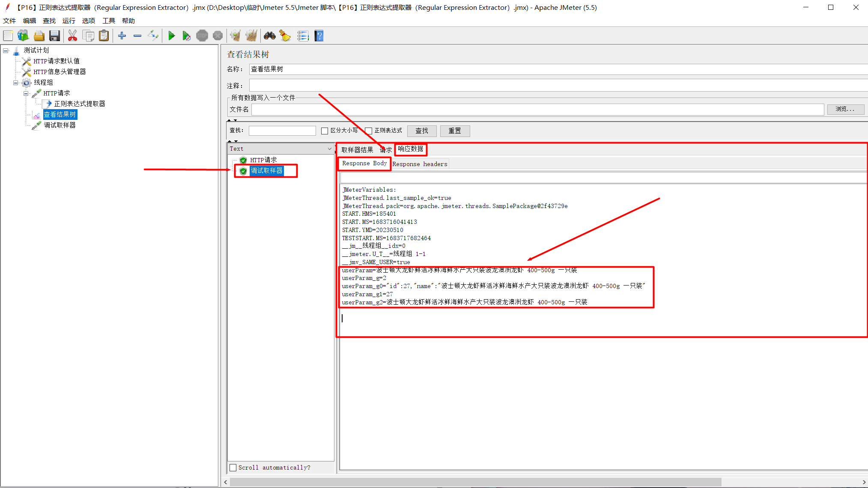Click the Open file folder icon
Viewport: 868px width, 488px height.
click(x=39, y=36)
